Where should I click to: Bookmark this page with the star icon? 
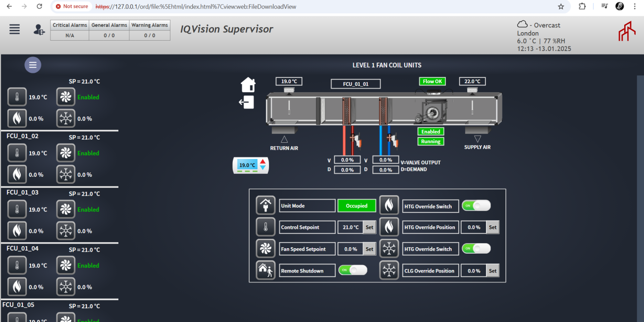pyautogui.click(x=561, y=6)
